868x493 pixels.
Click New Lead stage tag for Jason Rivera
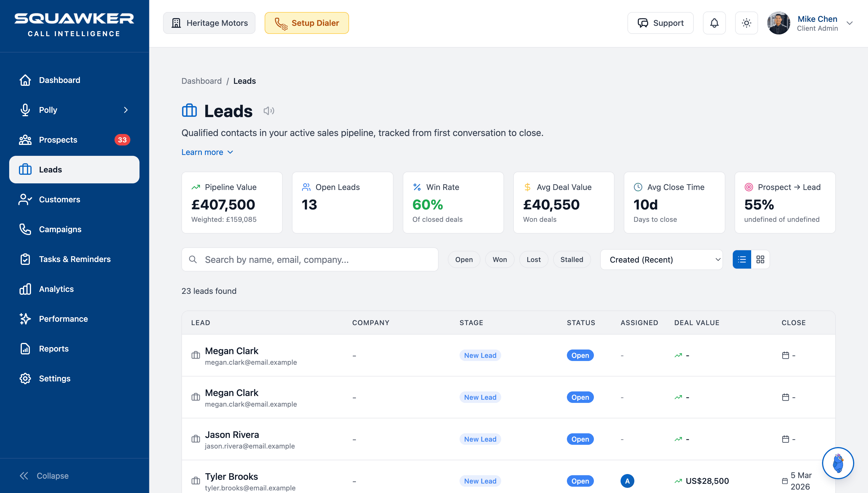point(480,439)
